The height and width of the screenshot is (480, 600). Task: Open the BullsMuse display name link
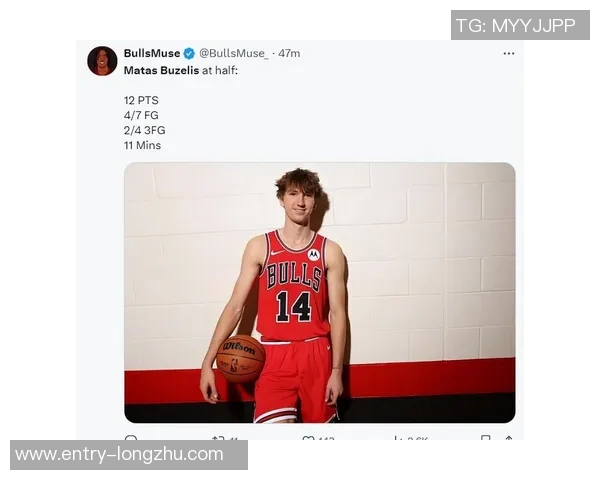tap(152, 53)
